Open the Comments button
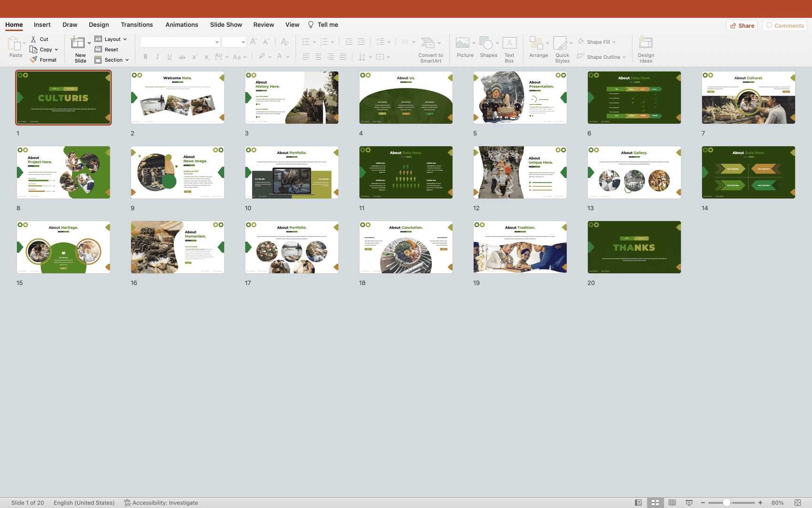The width and height of the screenshot is (812, 508). point(784,26)
